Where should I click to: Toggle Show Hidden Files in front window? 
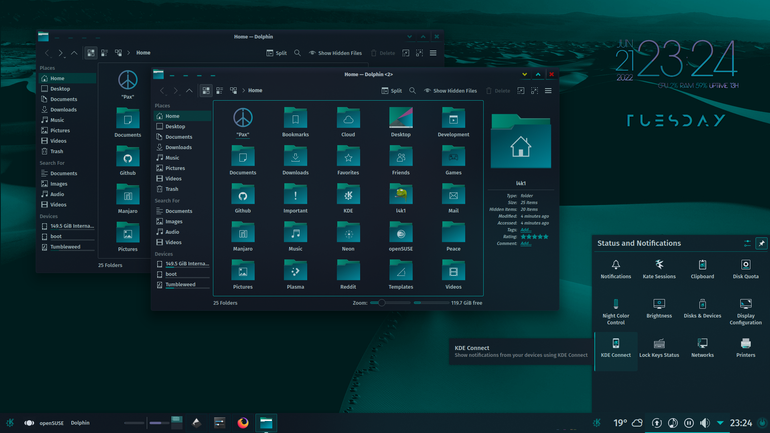pyautogui.click(x=450, y=91)
